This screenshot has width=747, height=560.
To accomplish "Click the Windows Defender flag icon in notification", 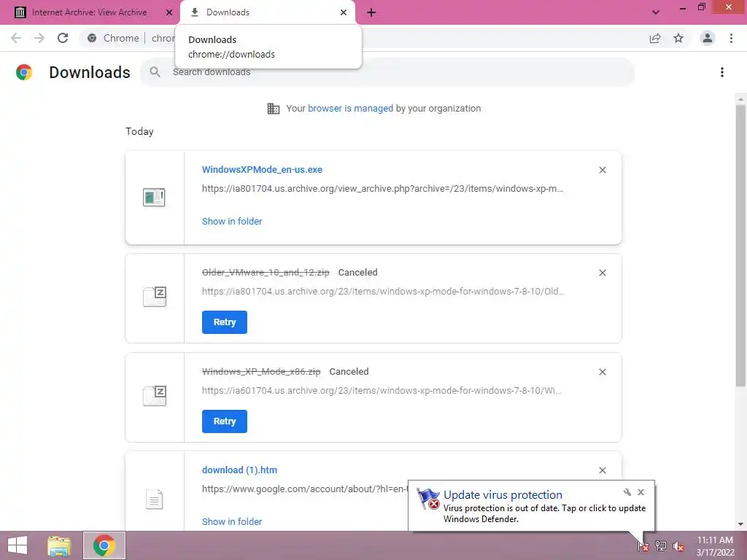I will (427, 499).
